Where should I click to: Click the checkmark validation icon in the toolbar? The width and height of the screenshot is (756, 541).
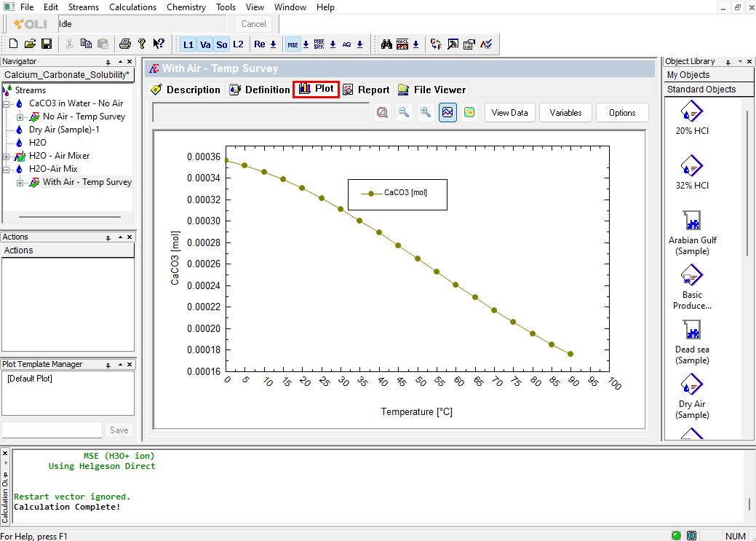click(486, 44)
